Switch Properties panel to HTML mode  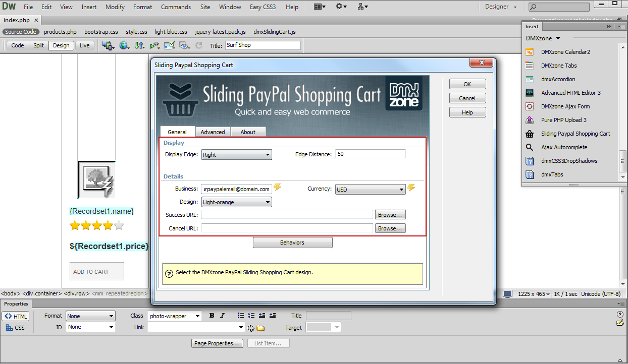[16, 316]
